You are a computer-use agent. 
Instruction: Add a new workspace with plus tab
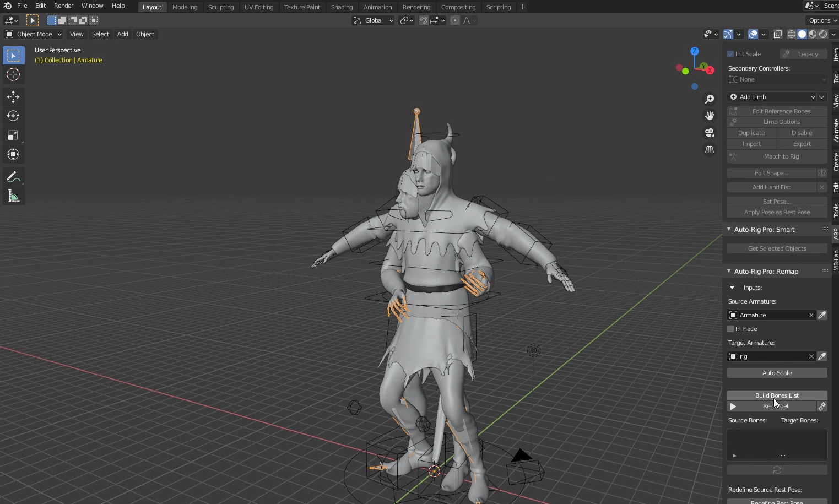522,7
